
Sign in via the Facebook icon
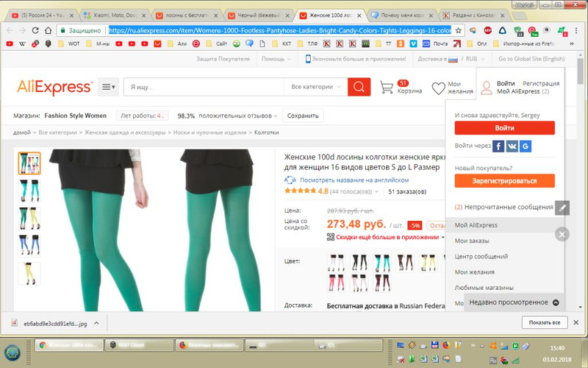point(498,146)
